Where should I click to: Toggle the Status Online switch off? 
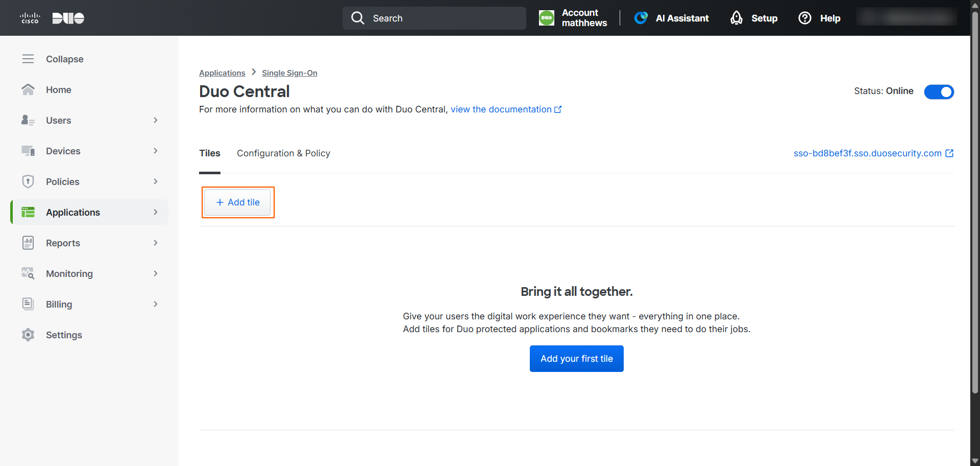tap(939, 91)
